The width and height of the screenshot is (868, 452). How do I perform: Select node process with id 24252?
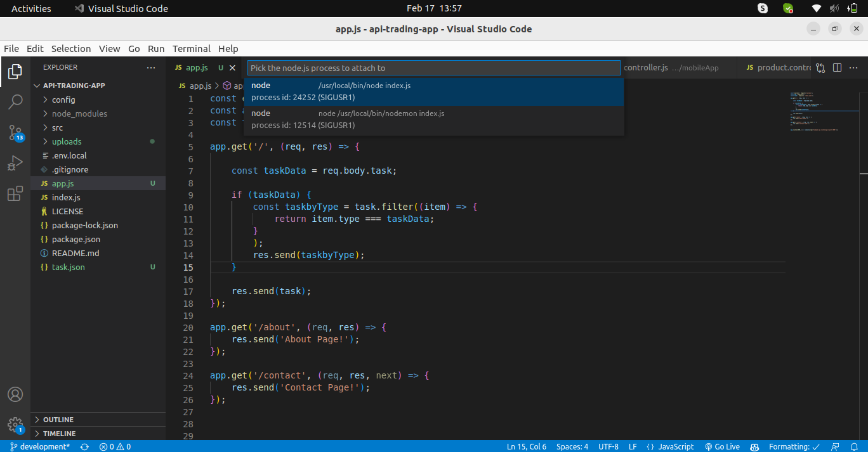(x=433, y=91)
